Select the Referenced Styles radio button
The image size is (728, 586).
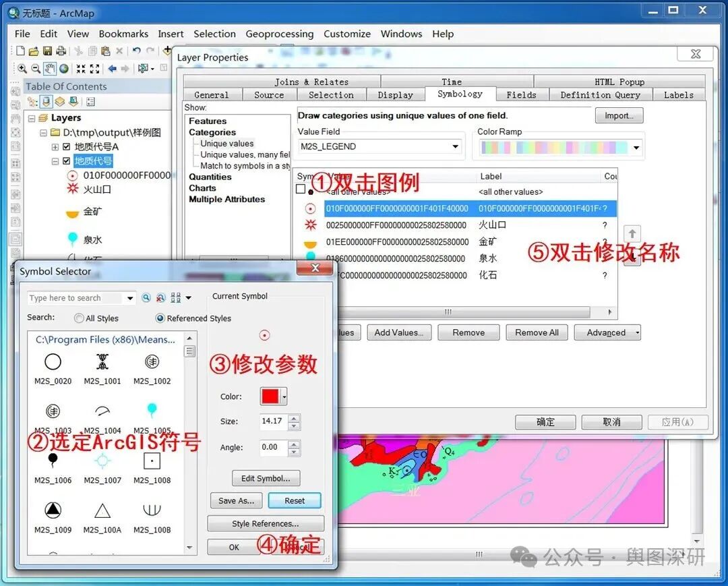tap(160, 318)
